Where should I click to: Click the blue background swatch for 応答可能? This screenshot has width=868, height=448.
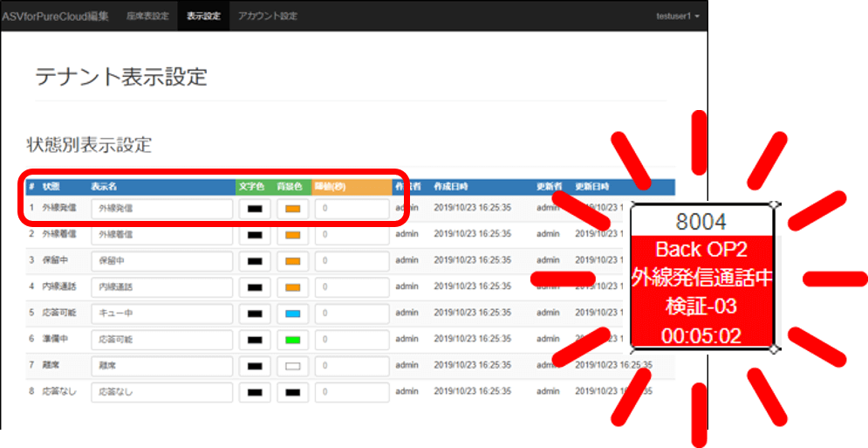(292, 314)
